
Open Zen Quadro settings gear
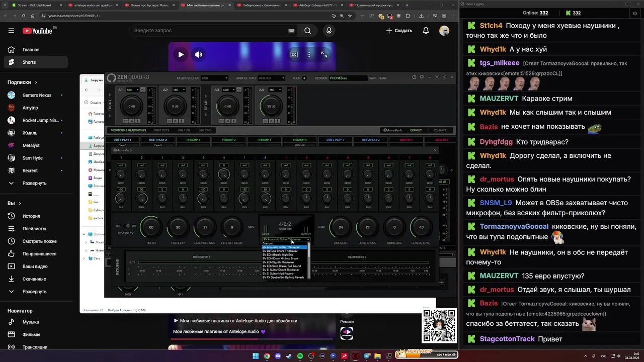(422, 77)
